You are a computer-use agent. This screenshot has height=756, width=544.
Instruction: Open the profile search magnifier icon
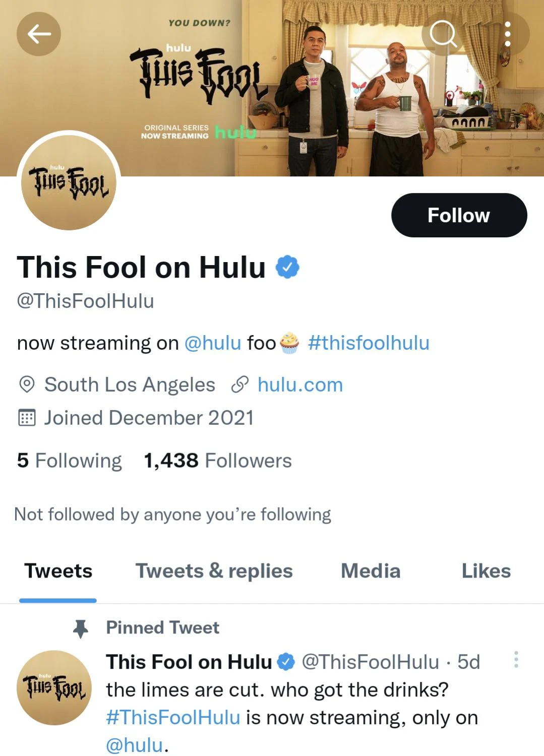(443, 34)
